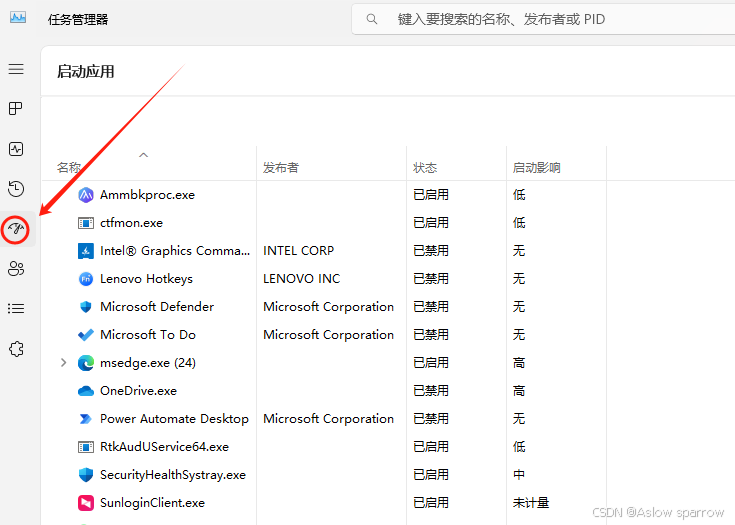Switch to the Processes page icon
The width and height of the screenshot is (735, 525).
coord(16,109)
